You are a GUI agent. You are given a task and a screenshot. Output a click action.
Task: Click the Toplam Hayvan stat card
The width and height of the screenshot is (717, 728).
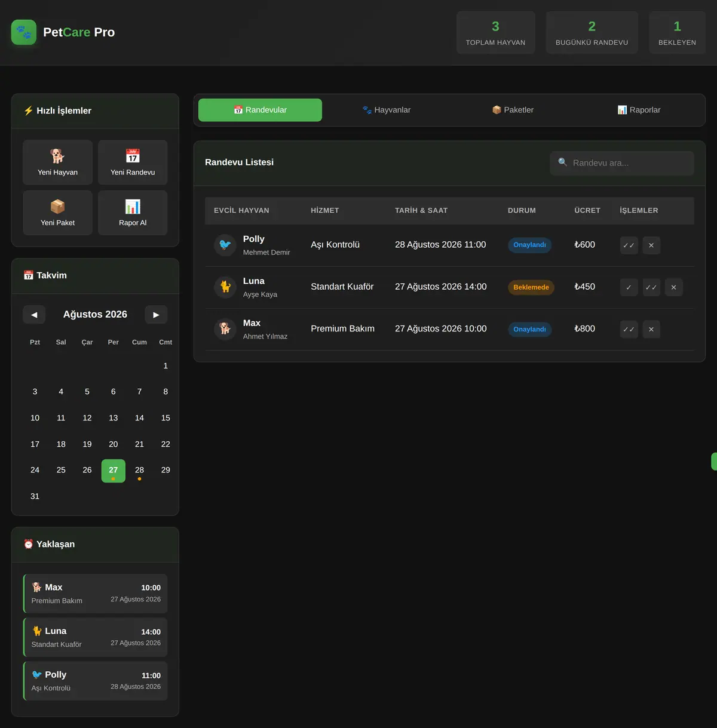click(496, 33)
